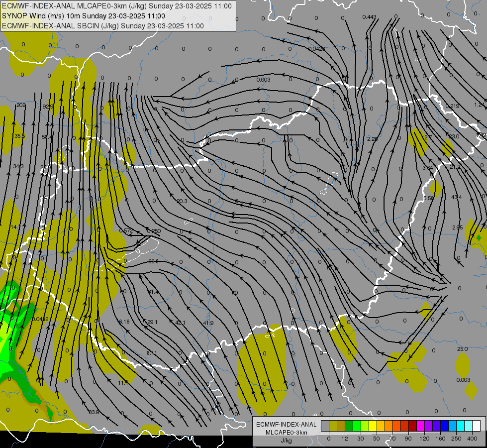This screenshot has height=448, width=487.
Task: Click the map value 8.11
Action: [x=152, y=353]
